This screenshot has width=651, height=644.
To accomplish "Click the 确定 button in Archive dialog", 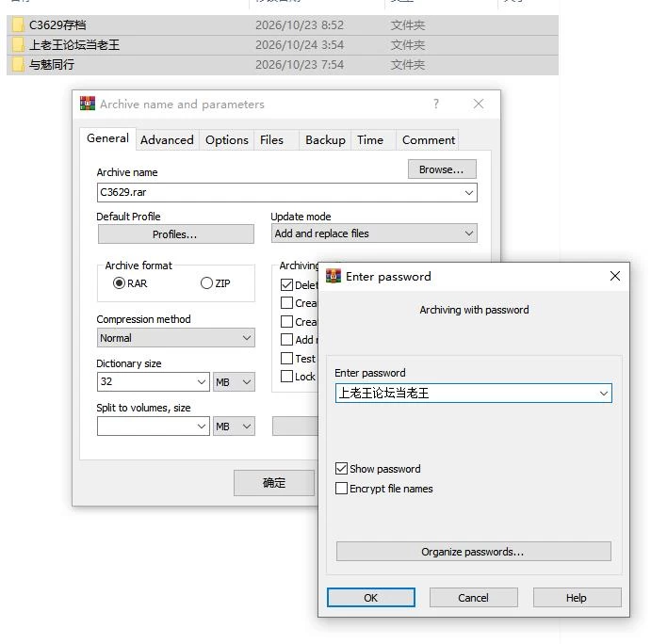I will 274,483.
